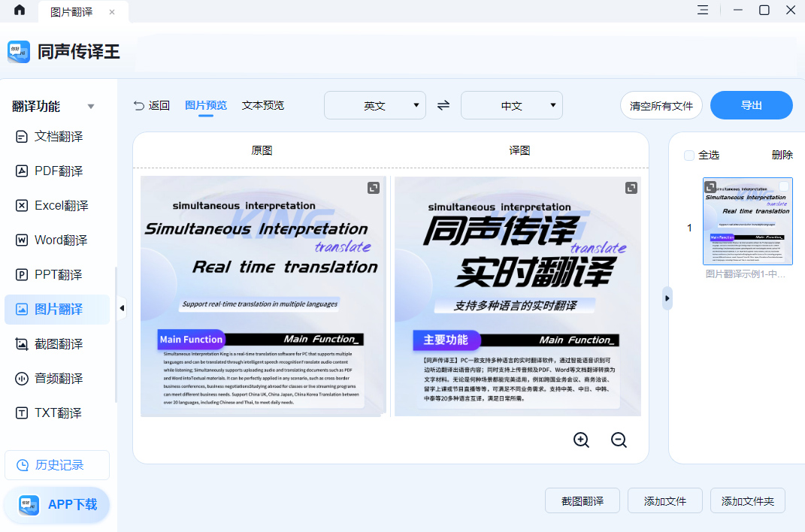Click the 同声传译王 app logo

19,52
